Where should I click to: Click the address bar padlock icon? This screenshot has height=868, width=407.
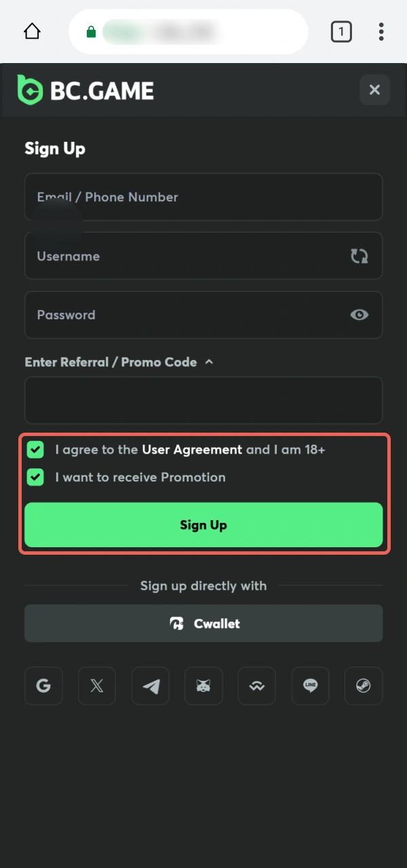pyautogui.click(x=90, y=31)
